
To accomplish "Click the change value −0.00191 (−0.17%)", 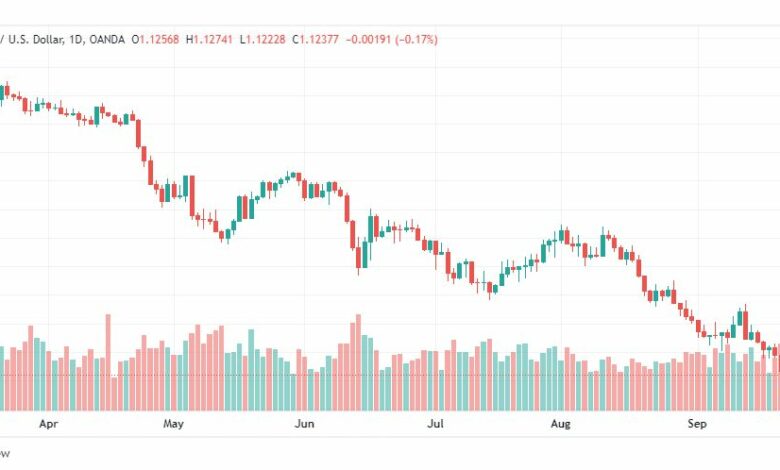I will click(391, 39).
